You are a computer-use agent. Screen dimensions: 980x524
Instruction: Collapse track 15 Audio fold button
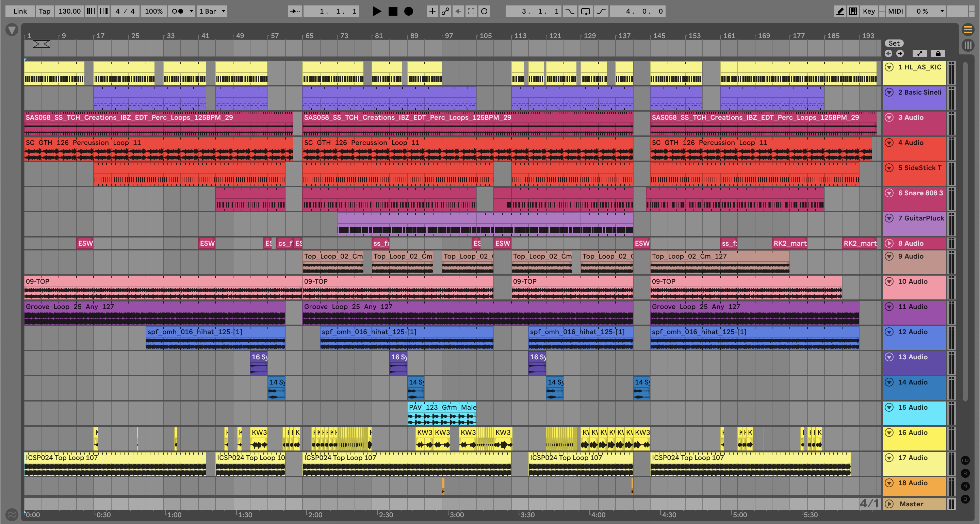coord(889,408)
